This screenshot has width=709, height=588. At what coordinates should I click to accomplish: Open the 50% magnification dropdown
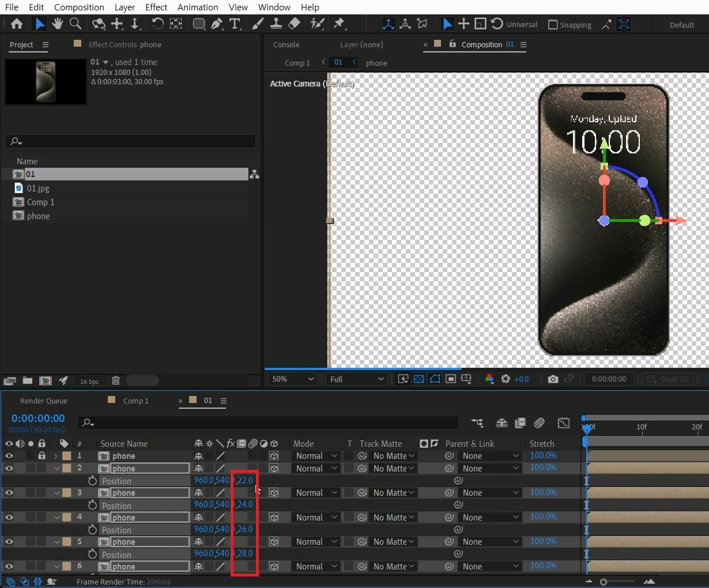click(293, 379)
